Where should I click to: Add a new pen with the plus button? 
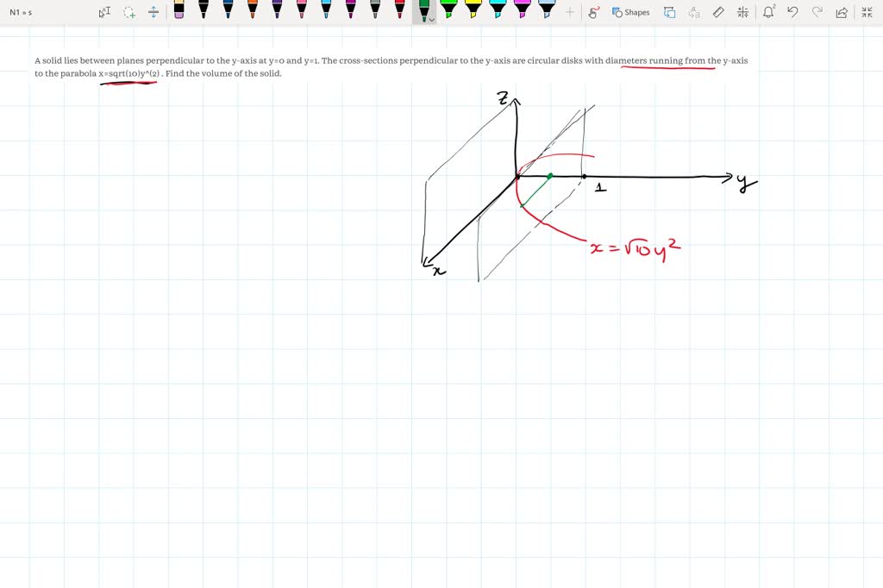click(569, 12)
